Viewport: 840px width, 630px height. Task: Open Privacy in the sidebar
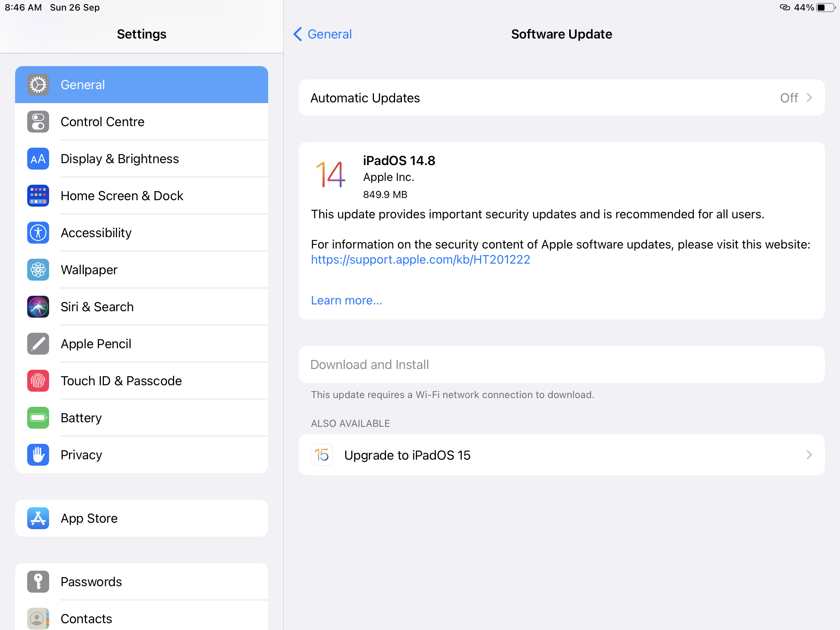point(81,455)
